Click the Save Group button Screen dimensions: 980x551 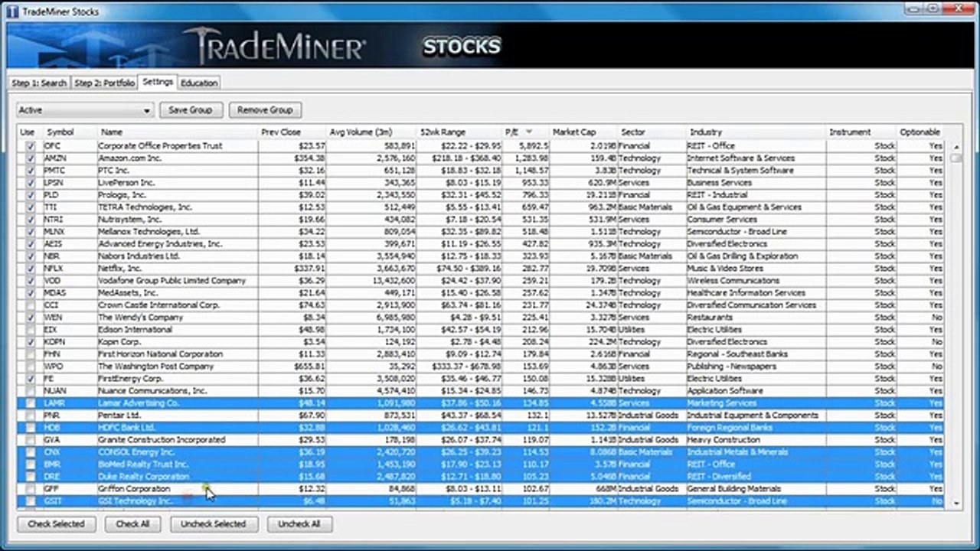(x=191, y=110)
